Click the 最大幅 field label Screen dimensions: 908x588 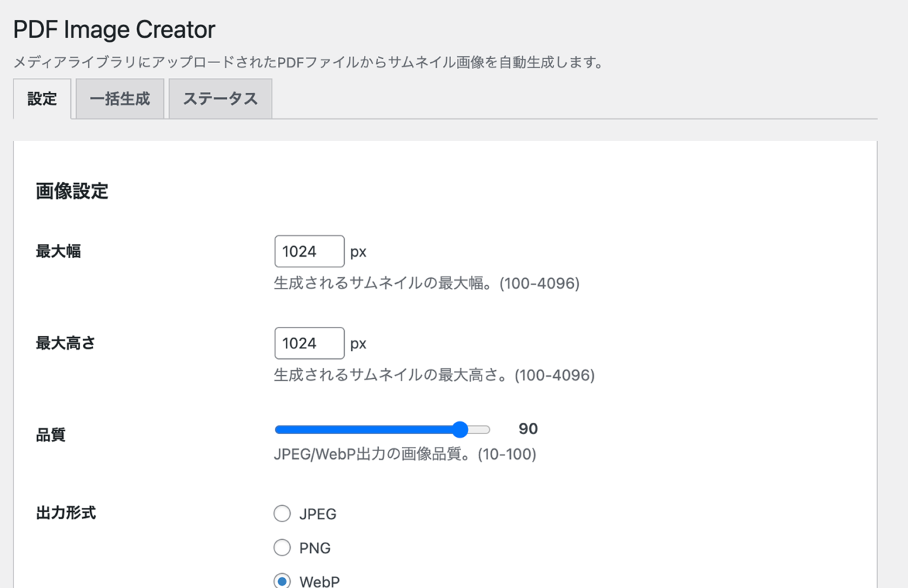point(58,251)
